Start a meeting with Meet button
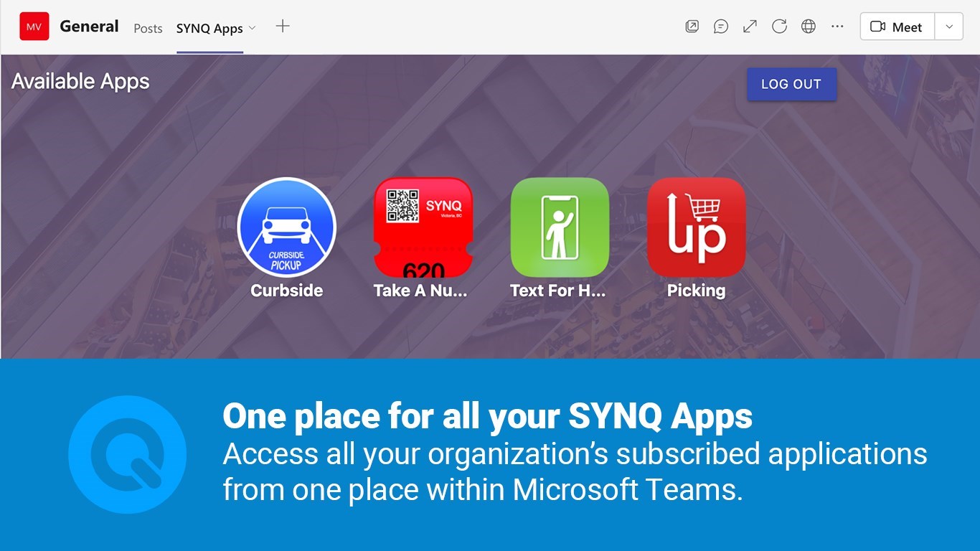 897,27
